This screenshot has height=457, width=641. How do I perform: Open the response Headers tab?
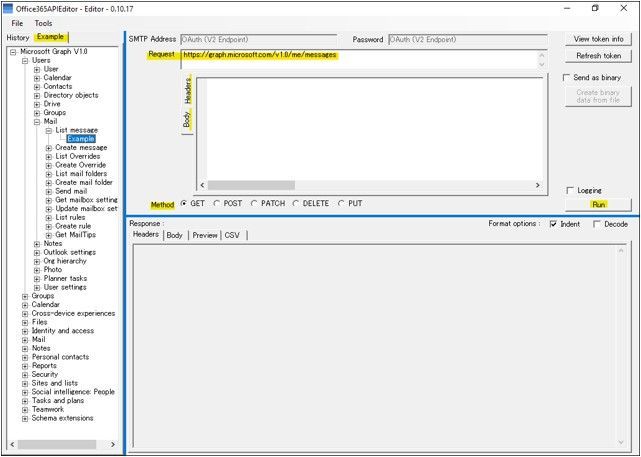coord(146,234)
